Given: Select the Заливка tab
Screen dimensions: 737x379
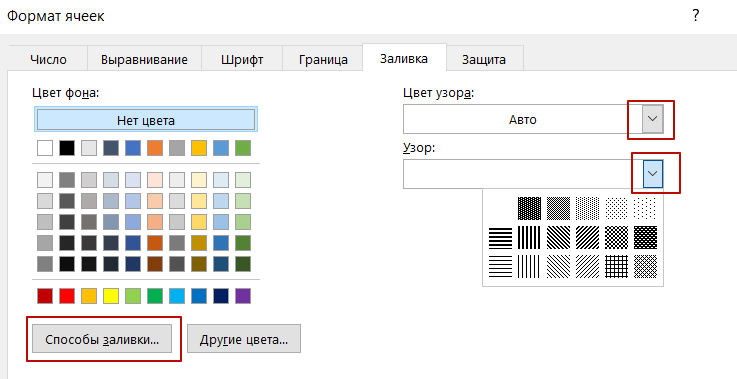Looking at the screenshot, I should 404,59.
